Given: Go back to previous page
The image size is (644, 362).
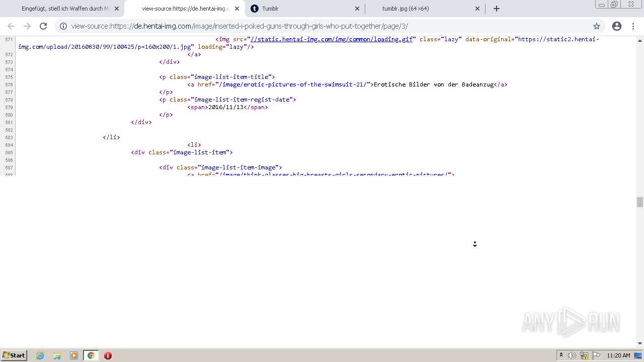Looking at the screenshot, I should [11, 26].
